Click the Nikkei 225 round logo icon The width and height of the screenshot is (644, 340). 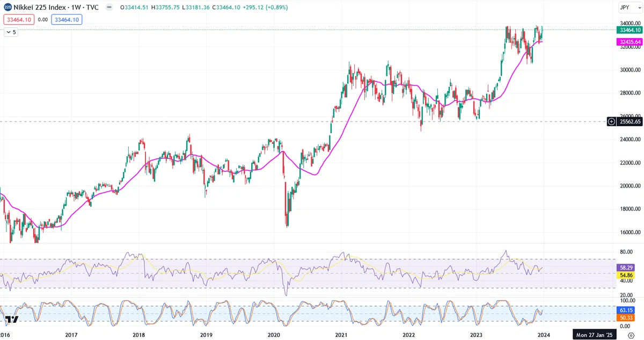click(x=8, y=7)
